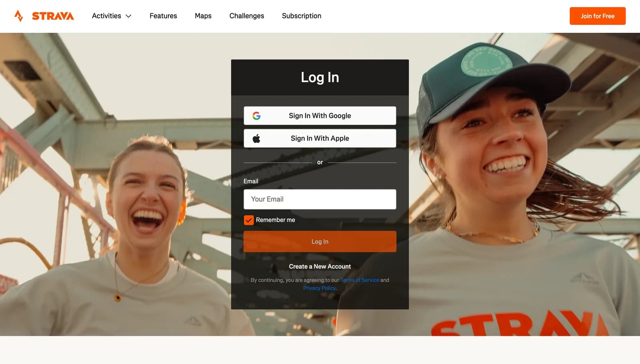Click the Join for Free button
This screenshot has height=364, width=640.
point(598,16)
